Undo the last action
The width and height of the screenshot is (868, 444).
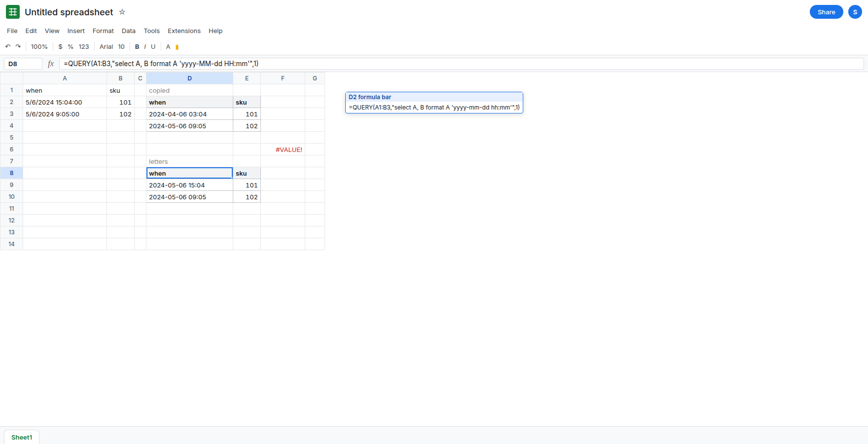[x=8, y=46]
